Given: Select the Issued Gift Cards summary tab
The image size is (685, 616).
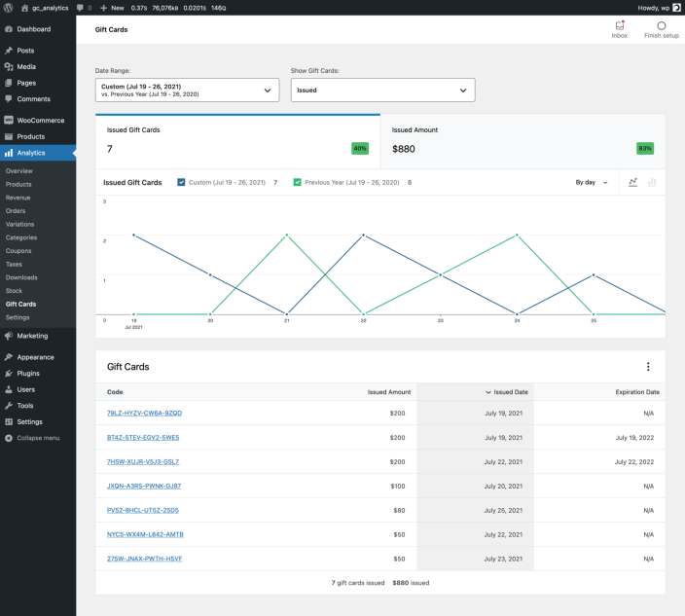Looking at the screenshot, I should click(237, 140).
